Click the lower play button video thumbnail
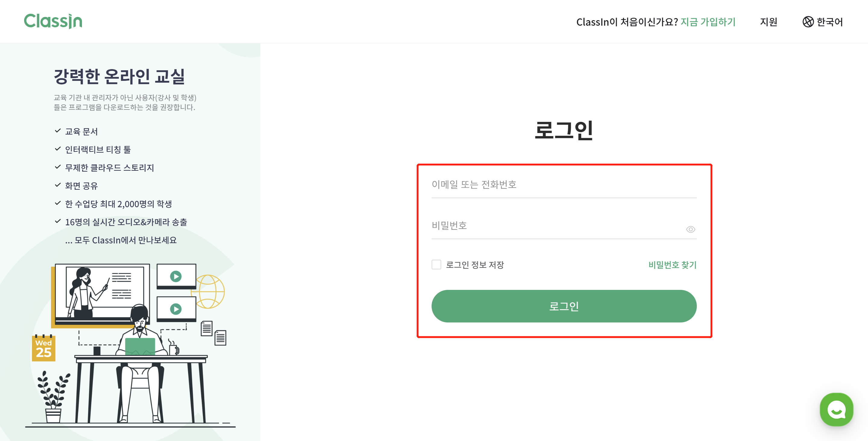 pyautogui.click(x=176, y=309)
